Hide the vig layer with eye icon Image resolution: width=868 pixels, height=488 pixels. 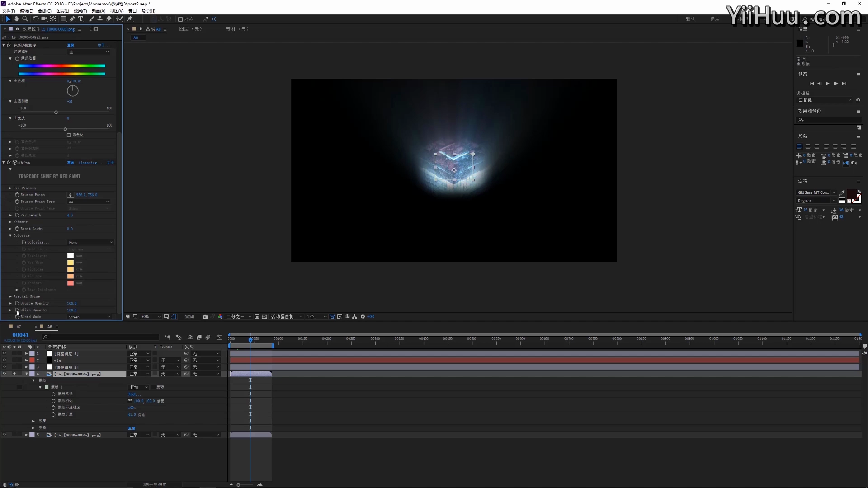(x=4, y=360)
